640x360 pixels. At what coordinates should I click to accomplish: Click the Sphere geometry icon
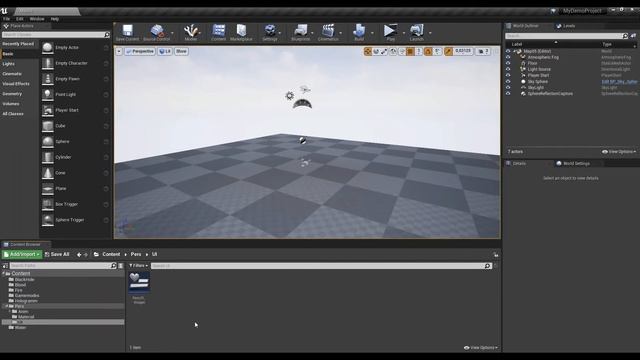pyautogui.click(x=48, y=142)
